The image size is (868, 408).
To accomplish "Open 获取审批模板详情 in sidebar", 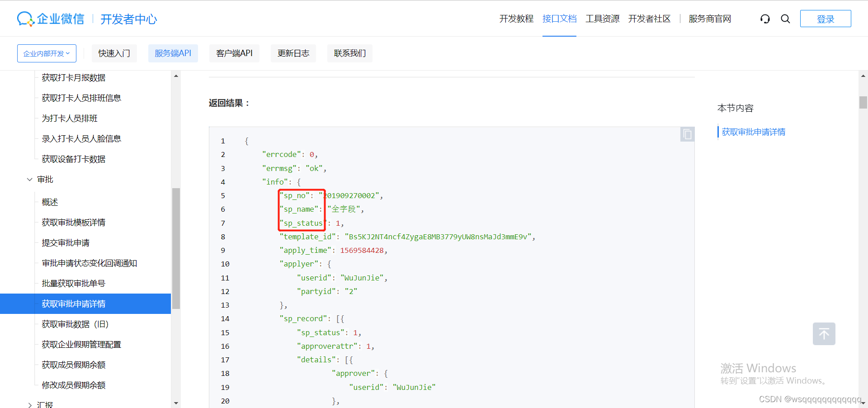I will click(74, 223).
